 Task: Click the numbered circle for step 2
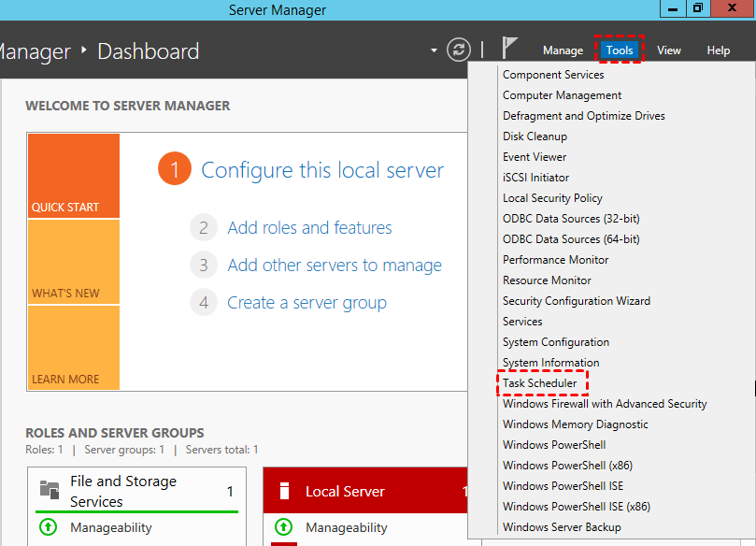[x=203, y=228]
